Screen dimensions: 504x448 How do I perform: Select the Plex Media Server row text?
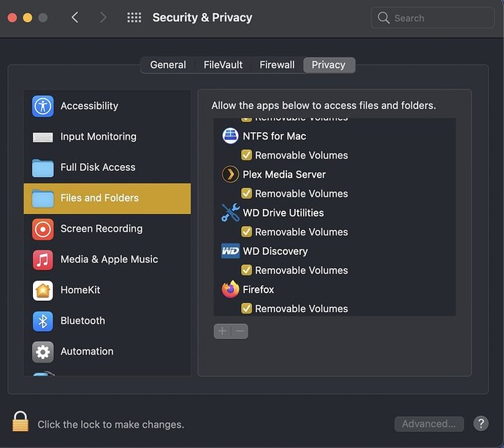[x=284, y=175]
